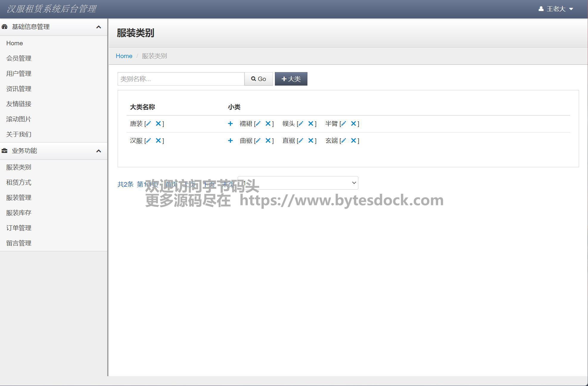Click the edit pencil icon for 唐装

[148, 124]
